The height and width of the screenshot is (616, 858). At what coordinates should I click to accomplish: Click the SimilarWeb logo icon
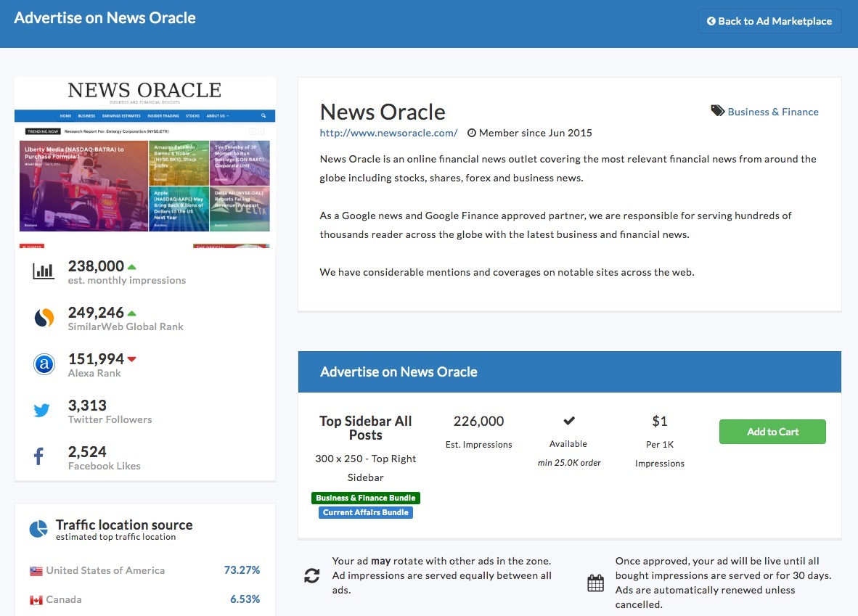pyautogui.click(x=44, y=317)
